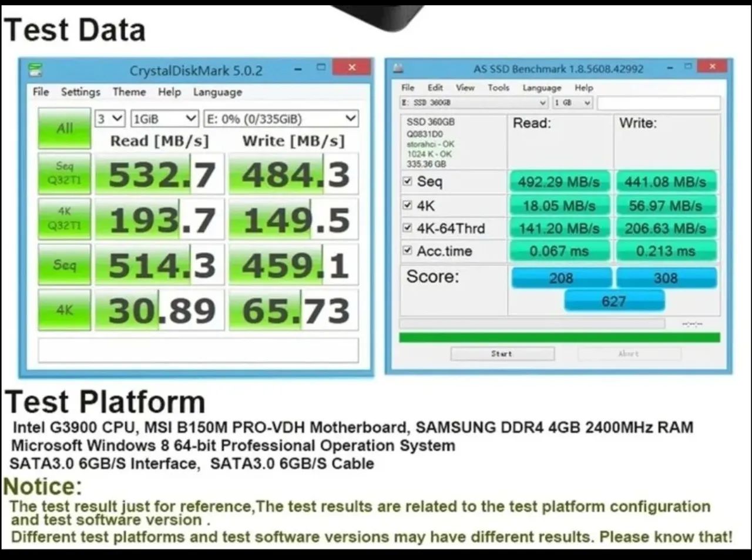Start the 4K Q32T1 test

(63, 219)
